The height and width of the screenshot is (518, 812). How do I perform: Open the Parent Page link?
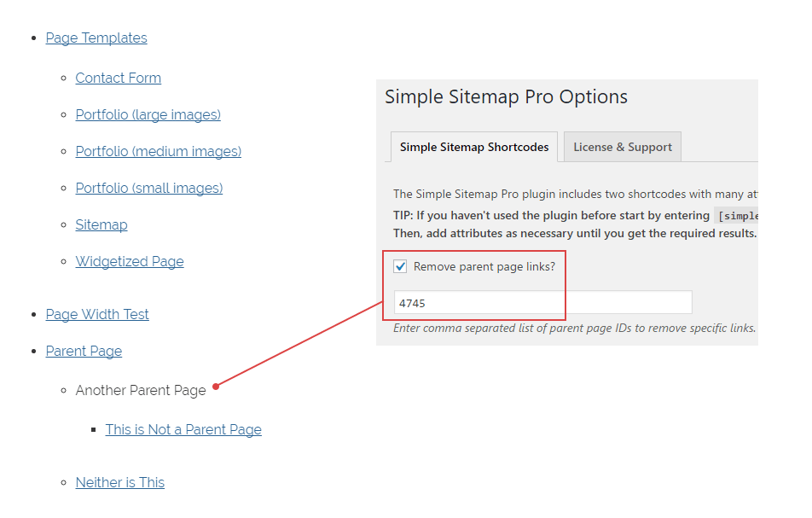84,351
